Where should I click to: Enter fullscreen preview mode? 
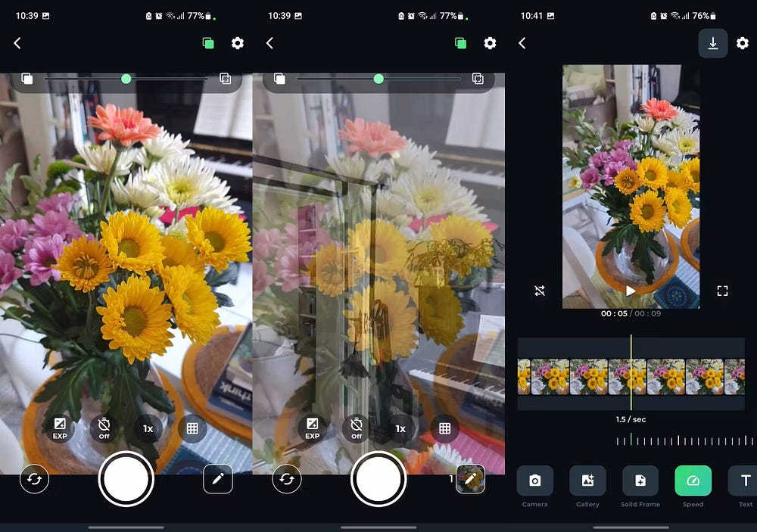pyautogui.click(x=722, y=291)
